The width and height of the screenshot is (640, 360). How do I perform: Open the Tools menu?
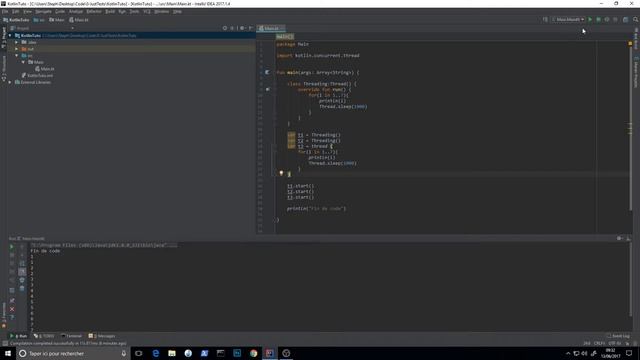point(134,11)
